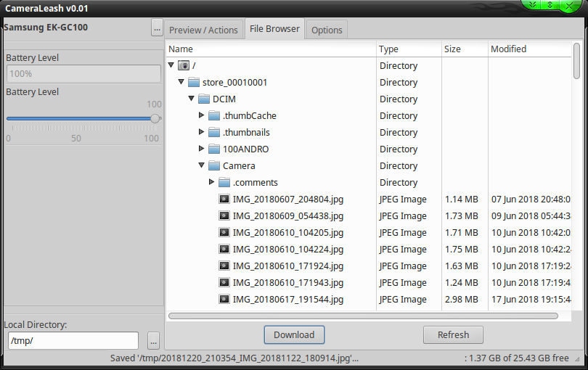
Task: Collapse the DCIM directory
Action: click(191, 99)
